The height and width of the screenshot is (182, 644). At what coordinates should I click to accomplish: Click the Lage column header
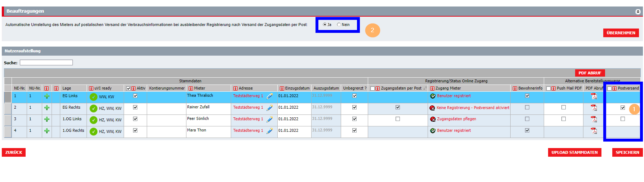pyautogui.click(x=67, y=88)
